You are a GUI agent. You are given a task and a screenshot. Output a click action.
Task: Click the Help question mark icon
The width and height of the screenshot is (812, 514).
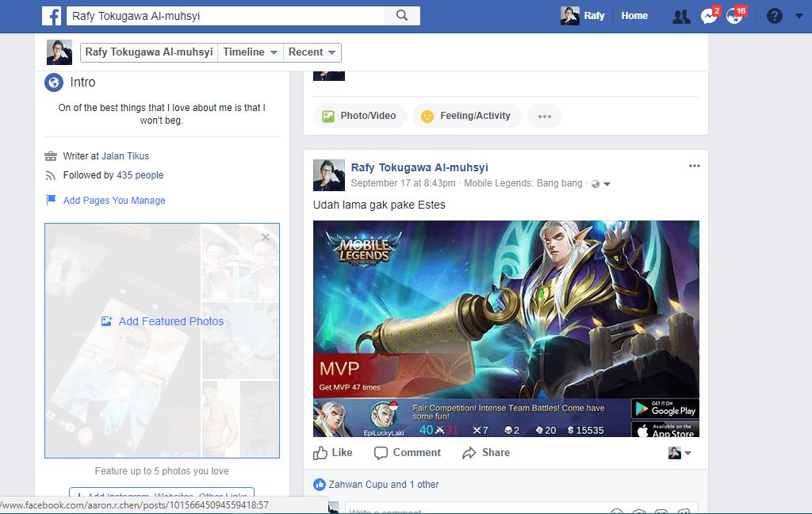(775, 15)
